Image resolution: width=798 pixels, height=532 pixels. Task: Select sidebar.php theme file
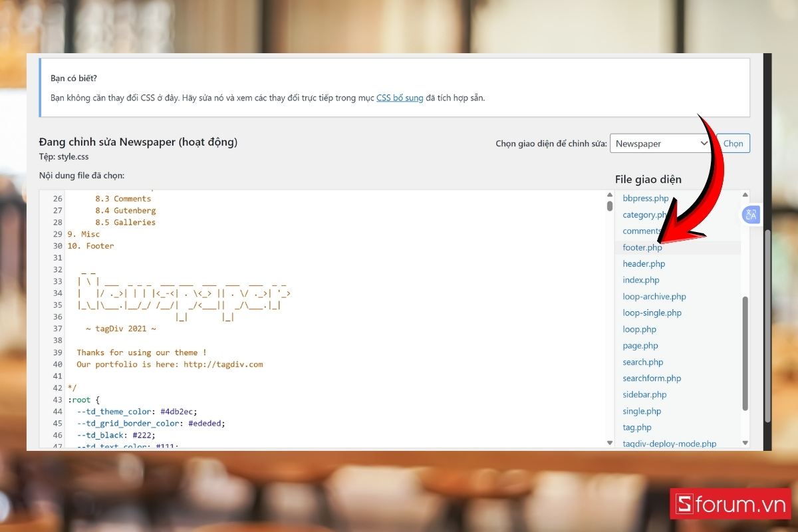[644, 394]
